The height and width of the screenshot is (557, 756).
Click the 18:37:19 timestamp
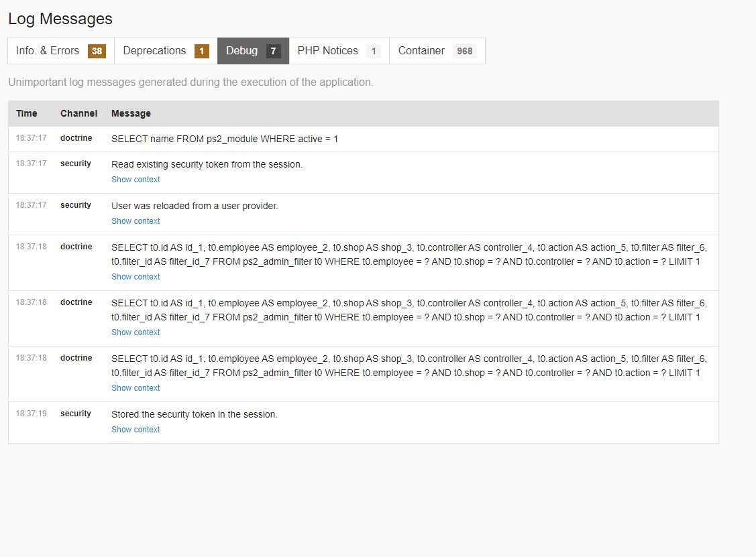coord(32,414)
